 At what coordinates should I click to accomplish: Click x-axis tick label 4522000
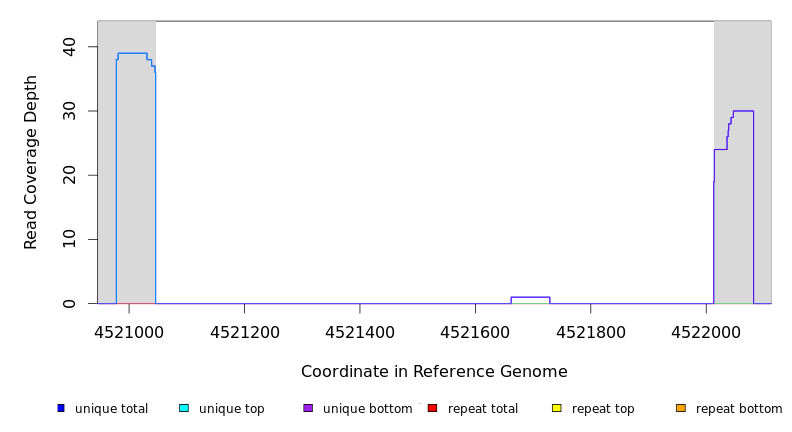tap(706, 329)
